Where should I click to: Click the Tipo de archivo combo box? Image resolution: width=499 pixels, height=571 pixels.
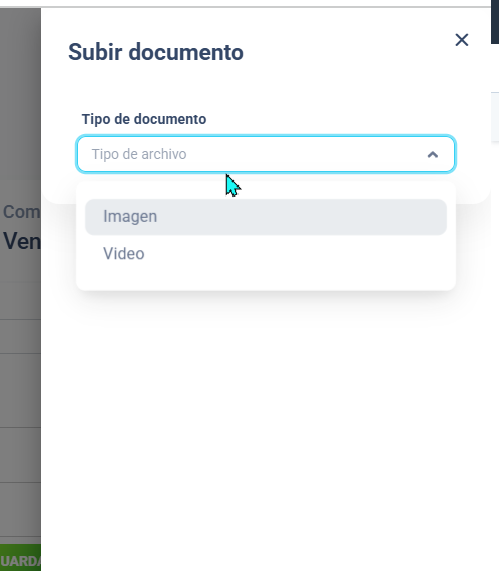point(266,154)
